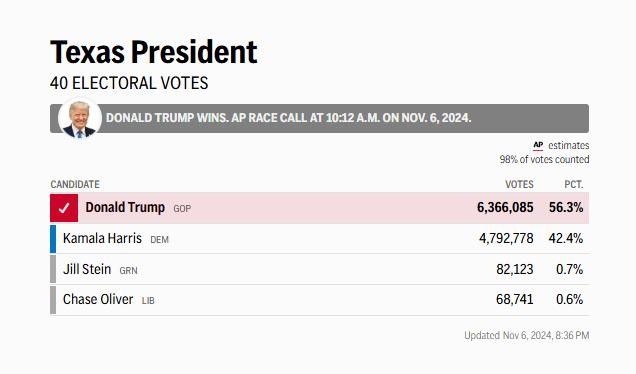636x374 pixels.
Task: Click the Texas President heading
Action: (154, 52)
